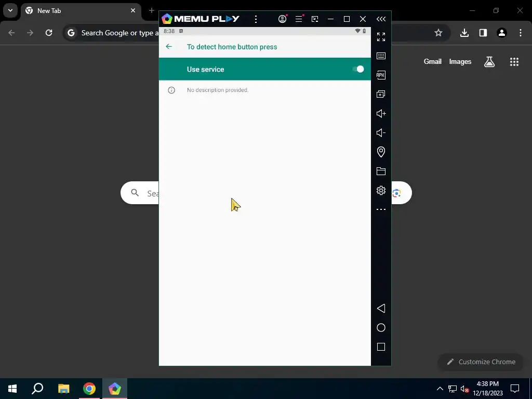
Task: Switch to MEmu Play in taskbar
Action: click(x=115, y=389)
